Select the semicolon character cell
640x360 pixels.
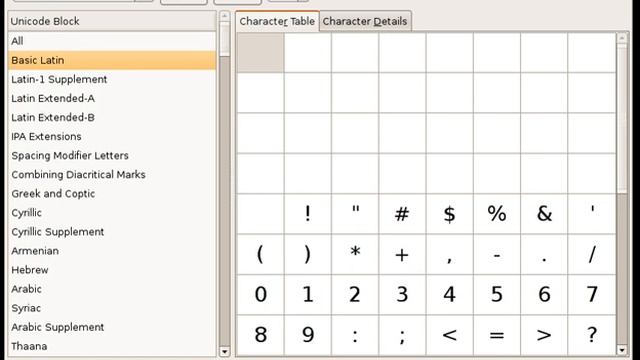click(x=402, y=335)
